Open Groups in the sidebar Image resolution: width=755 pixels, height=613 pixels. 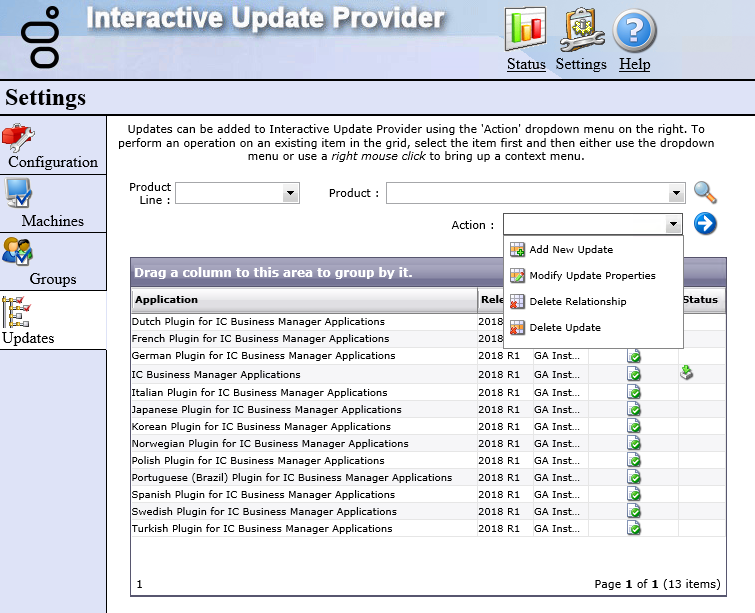coord(53,262)
